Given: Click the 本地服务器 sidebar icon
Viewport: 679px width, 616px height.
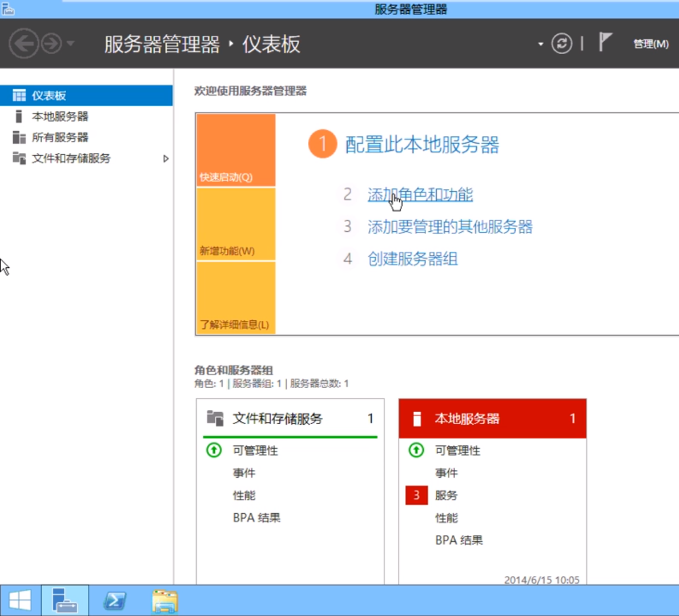Looking at the screenshot, I should point(19,116).
